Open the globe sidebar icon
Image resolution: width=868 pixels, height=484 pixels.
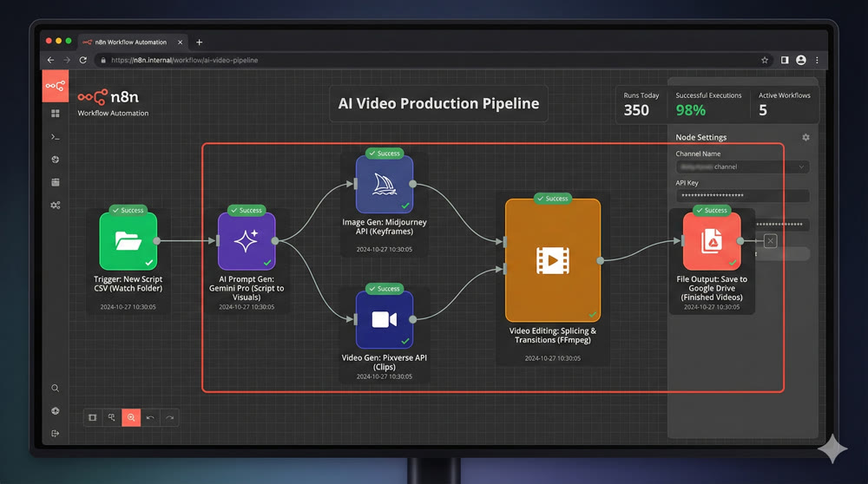56,160
